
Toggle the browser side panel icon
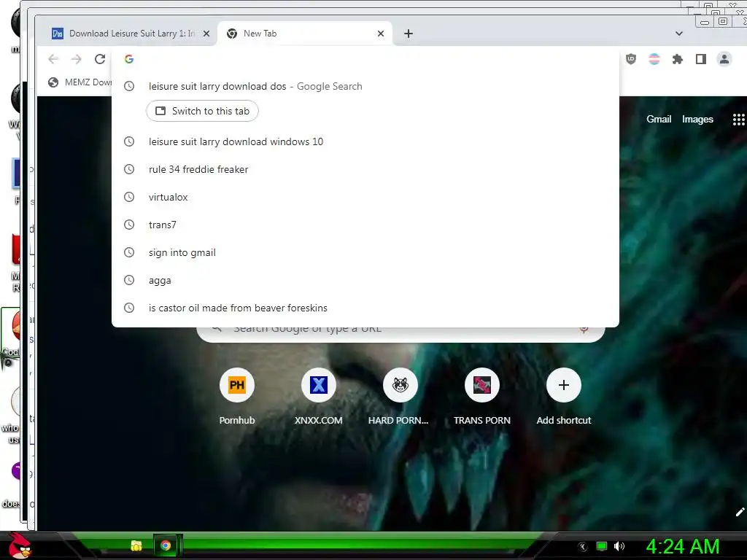[x=701, y=59]
